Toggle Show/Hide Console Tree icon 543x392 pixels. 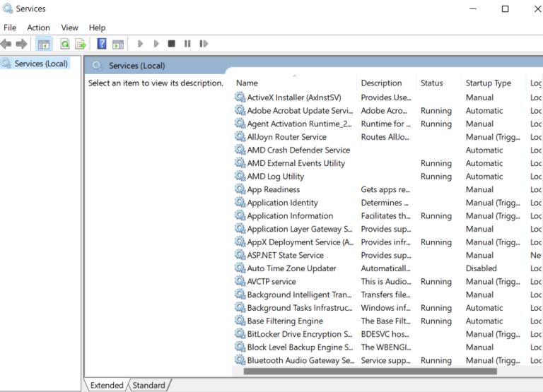coord(44,44)
